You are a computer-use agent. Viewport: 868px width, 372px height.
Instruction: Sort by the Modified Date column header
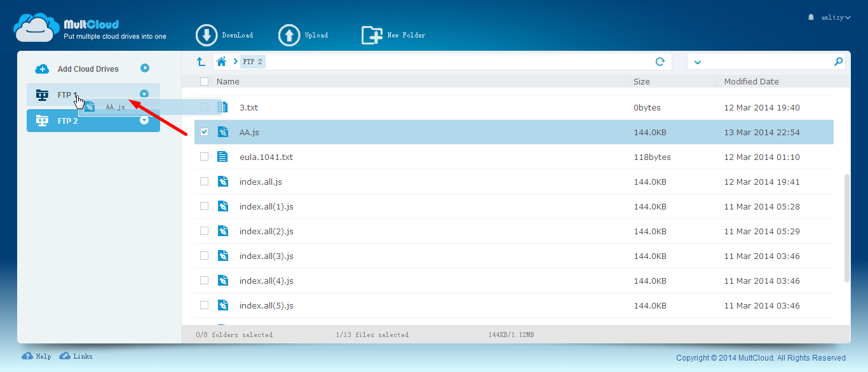click(752, 81)
